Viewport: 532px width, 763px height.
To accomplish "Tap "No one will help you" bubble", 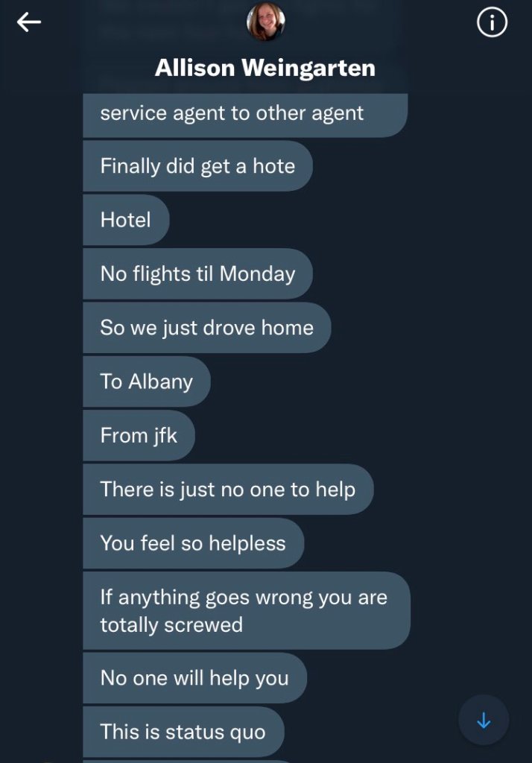I will click(x=194, y=678).
